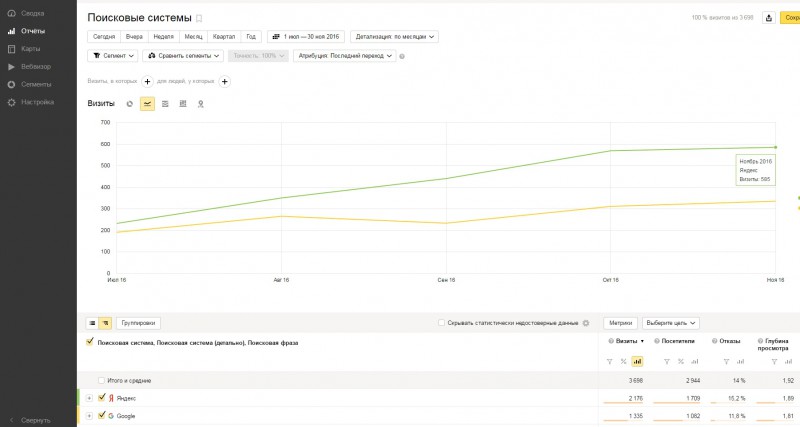This screenshot has width=800, height=427.
Task: Expand the Яндекс row tree
Action: (x=90, y=398)
